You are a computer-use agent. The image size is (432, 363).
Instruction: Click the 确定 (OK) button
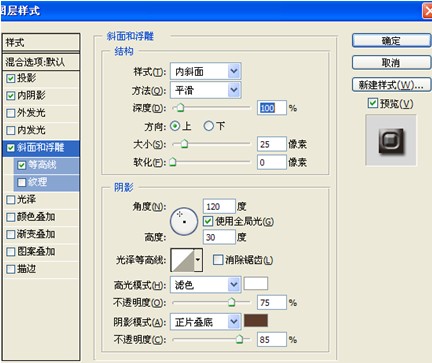click(x=391, y=41)
